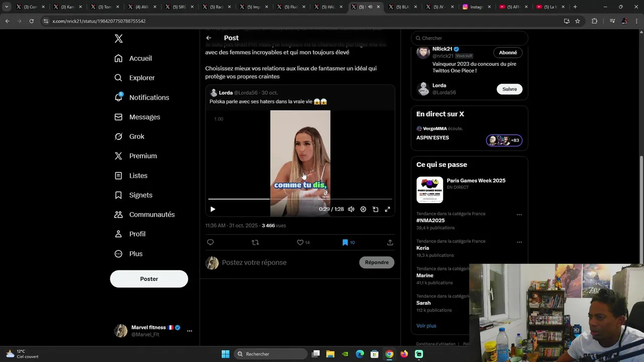
Task: Click the Poster button
Action: click(149, 279)
